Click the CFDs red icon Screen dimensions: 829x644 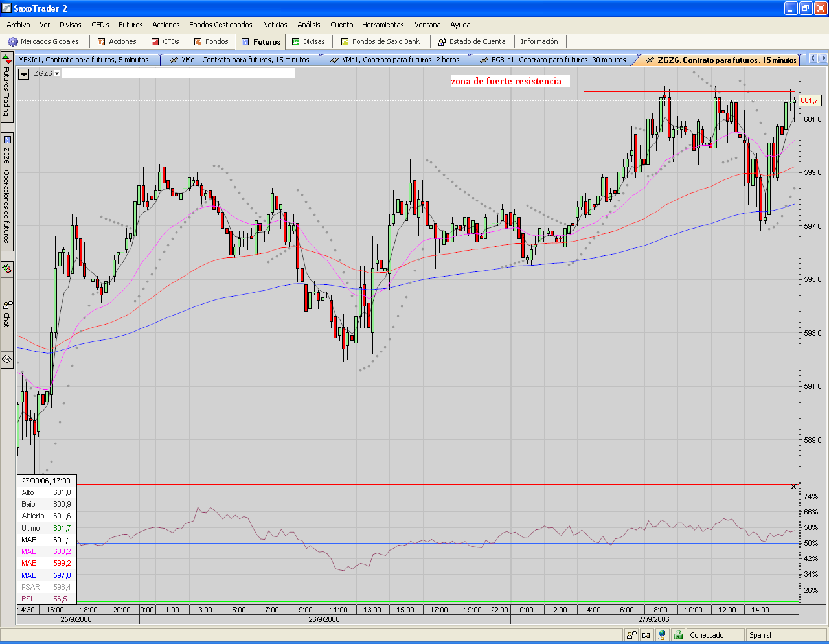click(x=155, y=41)
